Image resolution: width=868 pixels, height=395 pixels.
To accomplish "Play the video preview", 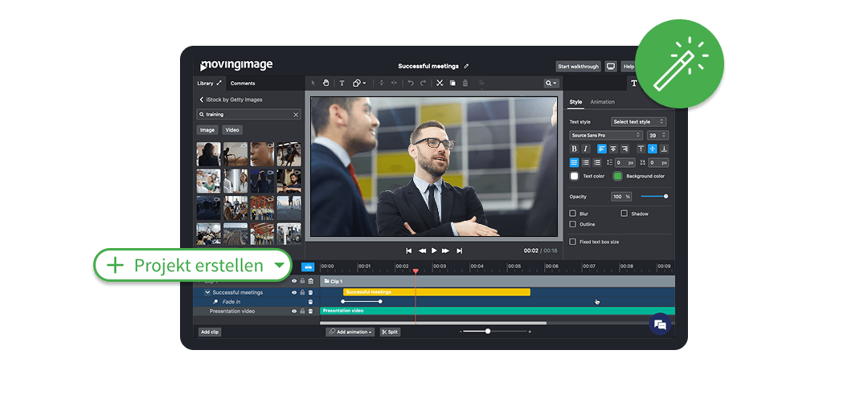I will pos(434,250).
